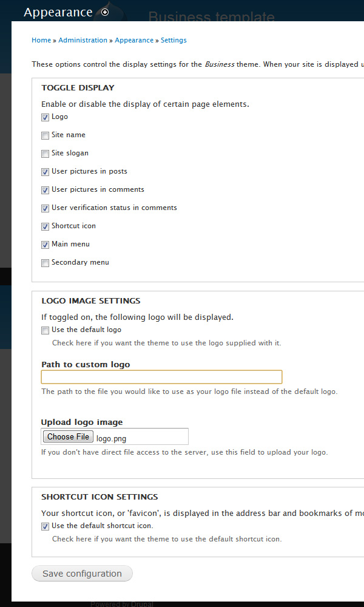Disable User verification status in comments
The image size is (364, 607).
pos(45,208)
